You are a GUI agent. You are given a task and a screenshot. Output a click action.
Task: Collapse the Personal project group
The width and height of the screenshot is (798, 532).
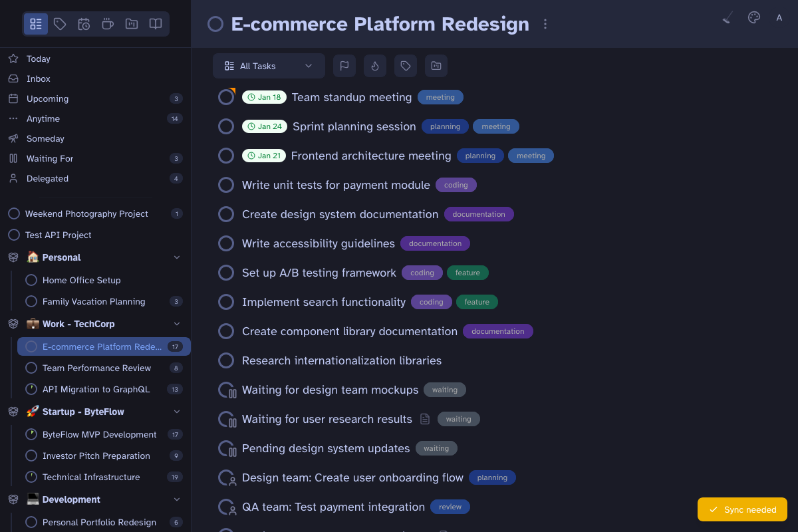[177, 257]
